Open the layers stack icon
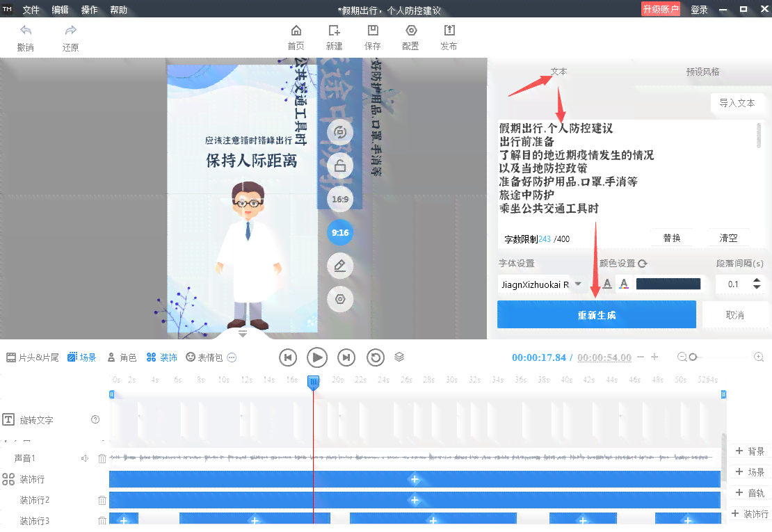The height and width of the screenshot is (532, 772). click(399, 357)
